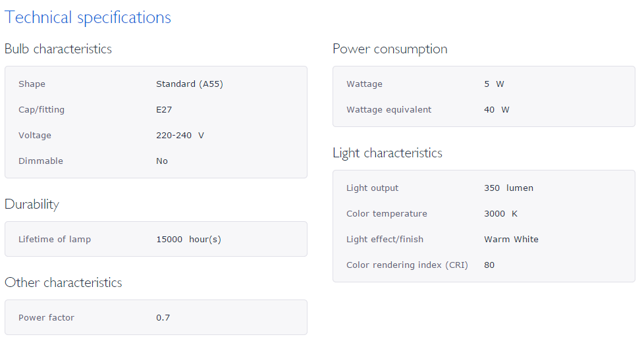Select the Color rendering index (CRI) label
Screen dimensions: 644x339
(x=407, y=265)
